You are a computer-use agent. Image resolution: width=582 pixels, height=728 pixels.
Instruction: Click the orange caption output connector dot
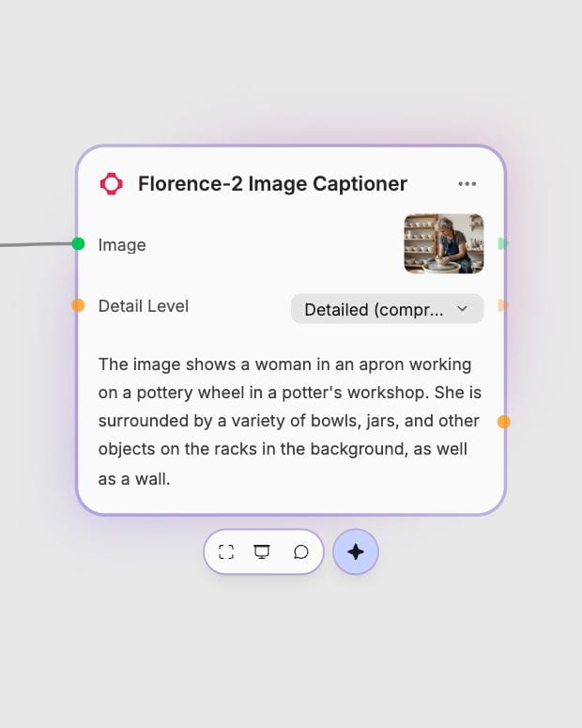(x=503, y=422)
